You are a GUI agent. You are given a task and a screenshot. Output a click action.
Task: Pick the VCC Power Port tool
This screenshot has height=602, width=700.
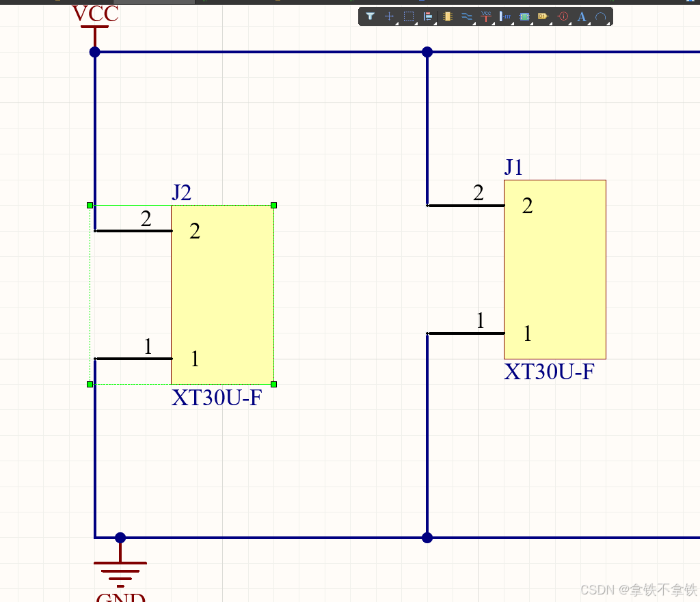point(486,16)
